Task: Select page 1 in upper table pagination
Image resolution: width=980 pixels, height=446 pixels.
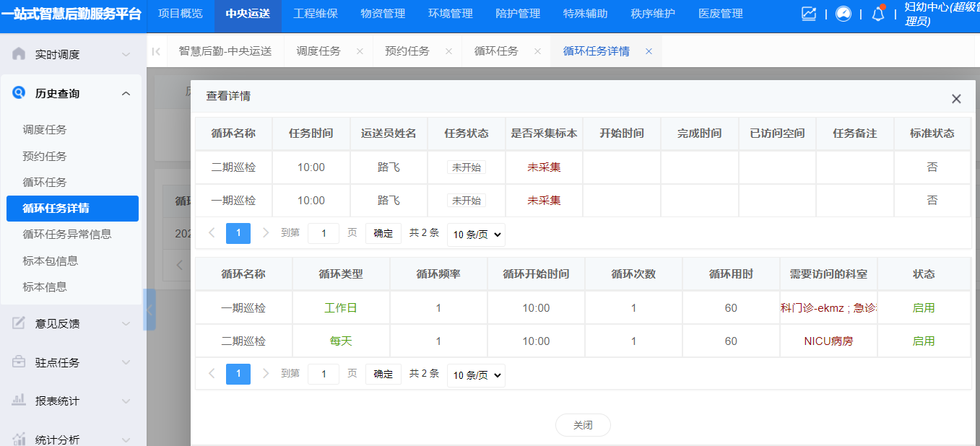Action: pyautogui.click(x=238, y=233)
